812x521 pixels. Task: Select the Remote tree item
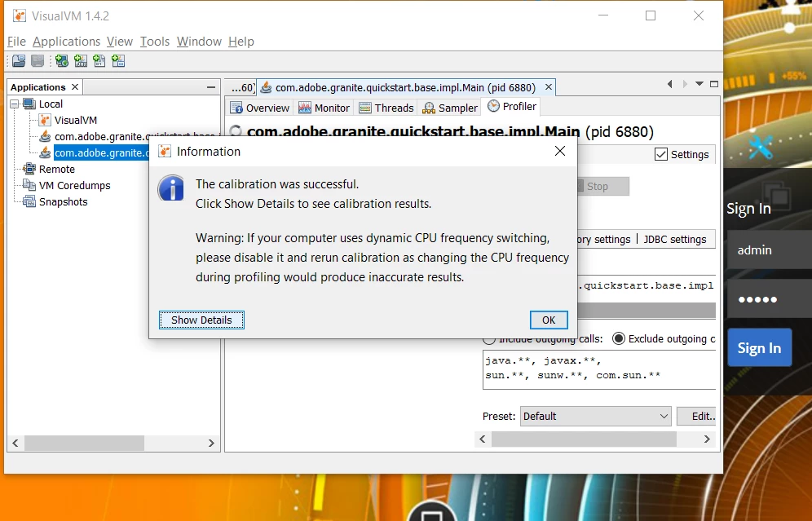pos(57,169)
